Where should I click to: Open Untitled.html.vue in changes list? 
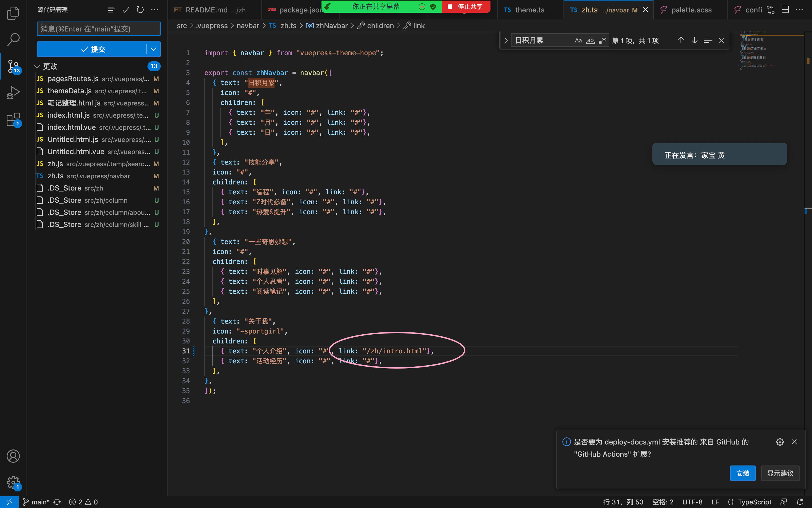point(97,152)
